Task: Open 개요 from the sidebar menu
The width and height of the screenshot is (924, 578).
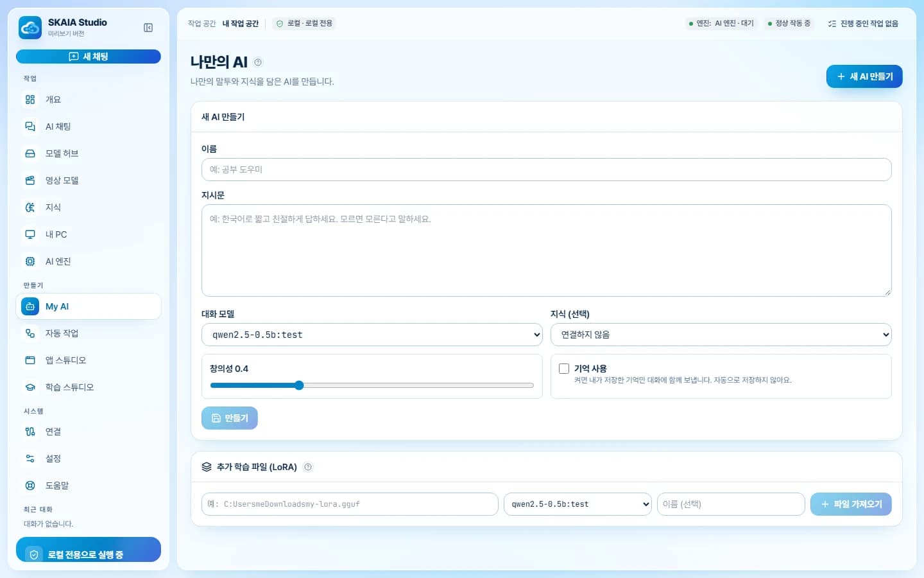Action: click(89, 100)
